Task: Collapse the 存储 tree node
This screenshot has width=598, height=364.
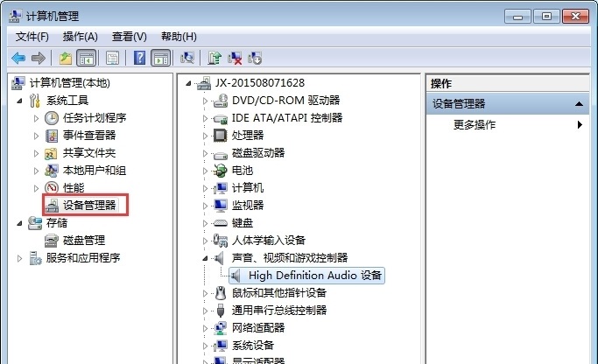Action: [x=19, y=223]
